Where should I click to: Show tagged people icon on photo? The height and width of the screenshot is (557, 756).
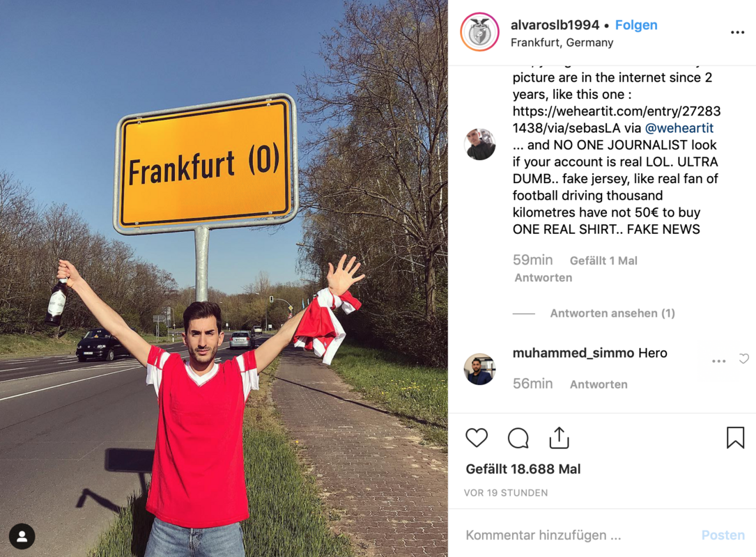click(22, 536)
